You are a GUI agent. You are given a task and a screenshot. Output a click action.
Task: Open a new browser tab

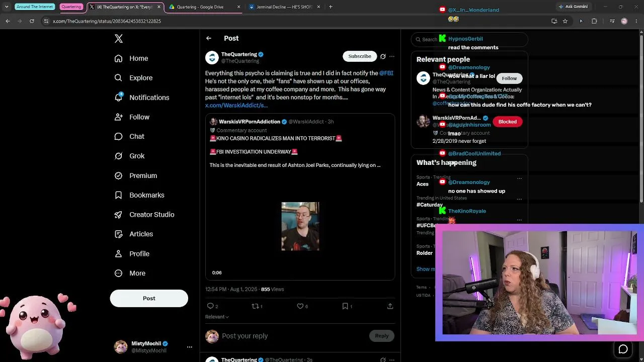pos(331,7)
